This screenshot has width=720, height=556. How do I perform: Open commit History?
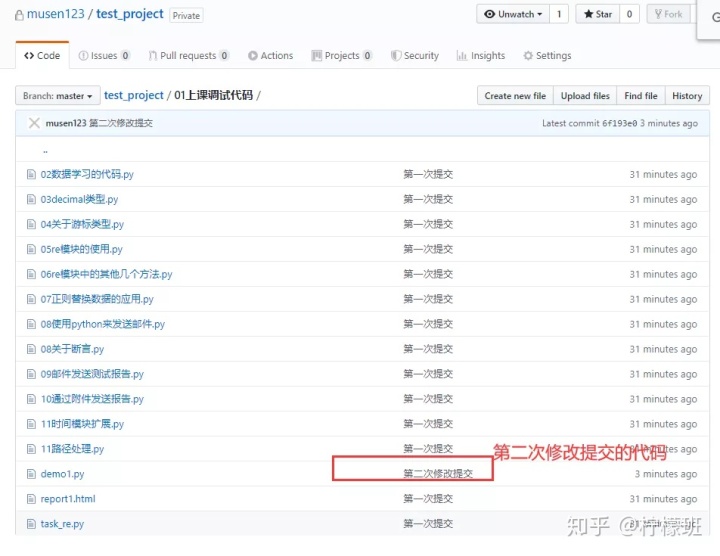click(x=687, y=95)
